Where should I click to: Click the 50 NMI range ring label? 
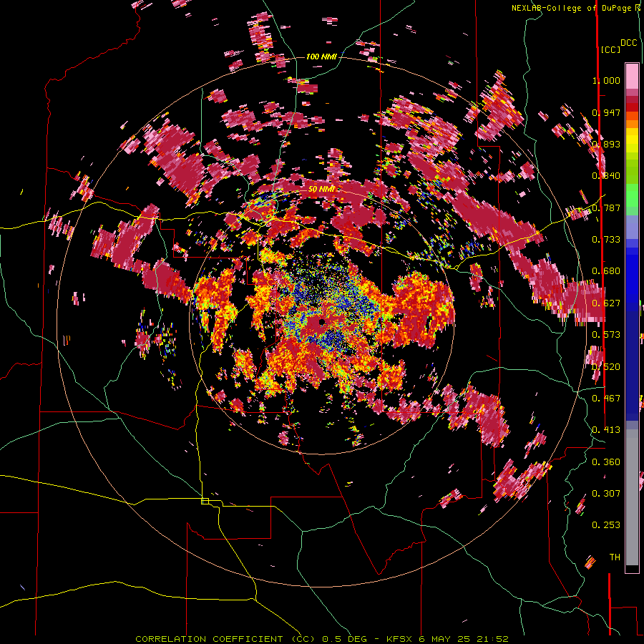click(x=321, y=189)
